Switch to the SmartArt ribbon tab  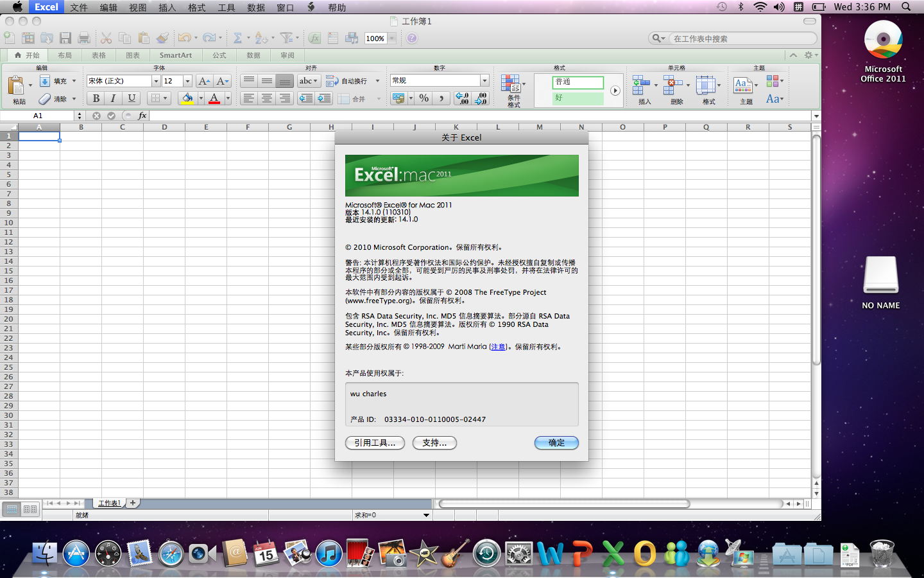point(176,55)
